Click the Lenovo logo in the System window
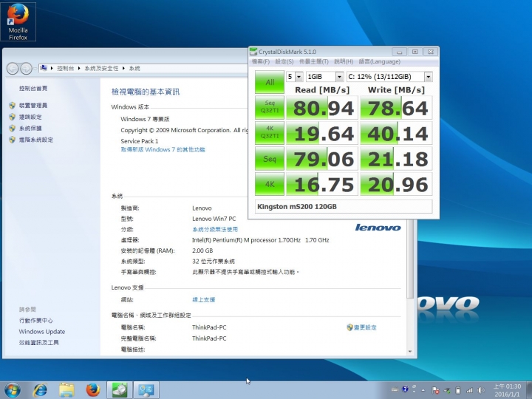Screen dimensions: 532x399 pyautogui.click(x=378, y=228)
